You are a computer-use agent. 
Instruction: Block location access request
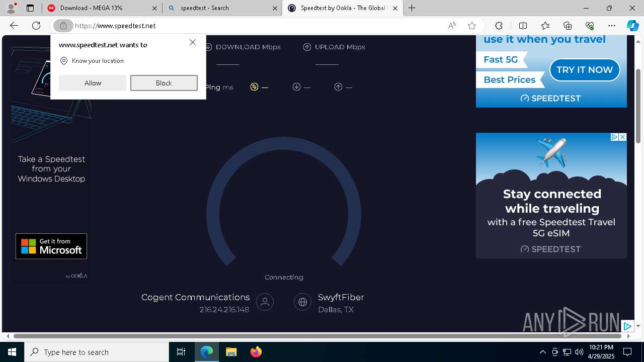164,83
